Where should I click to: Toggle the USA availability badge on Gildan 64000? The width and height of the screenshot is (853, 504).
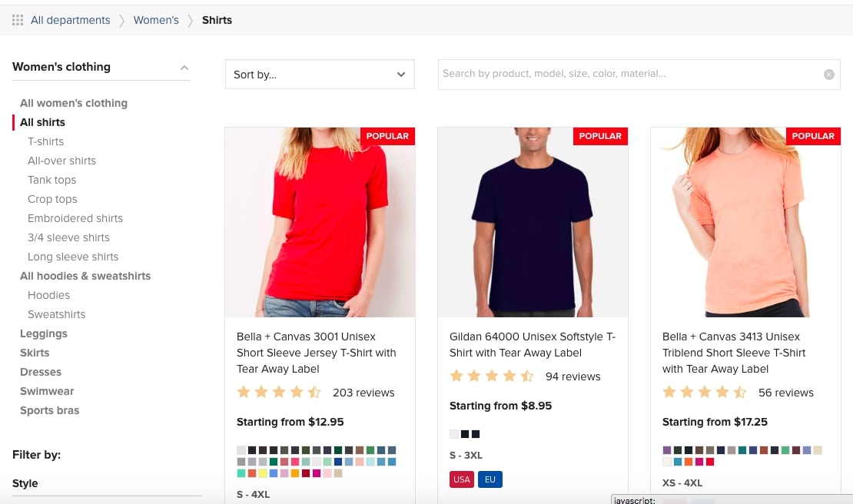click(x=461, y=479)
